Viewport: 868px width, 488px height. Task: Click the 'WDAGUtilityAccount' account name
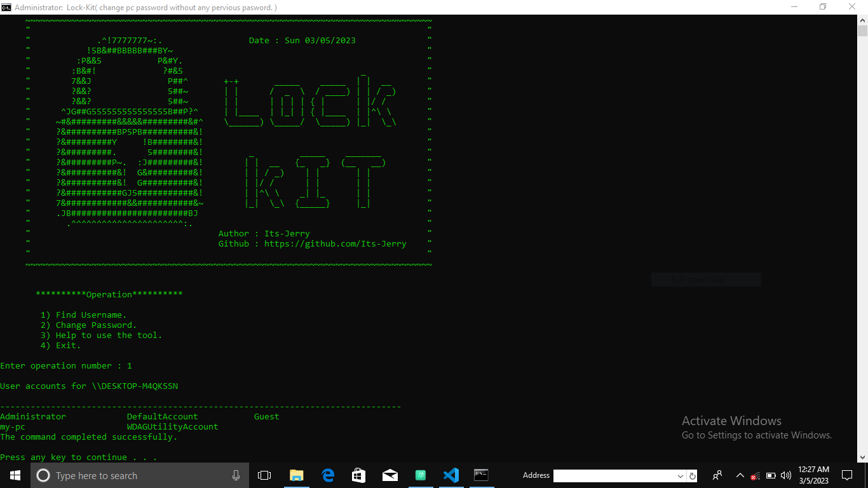173,426
